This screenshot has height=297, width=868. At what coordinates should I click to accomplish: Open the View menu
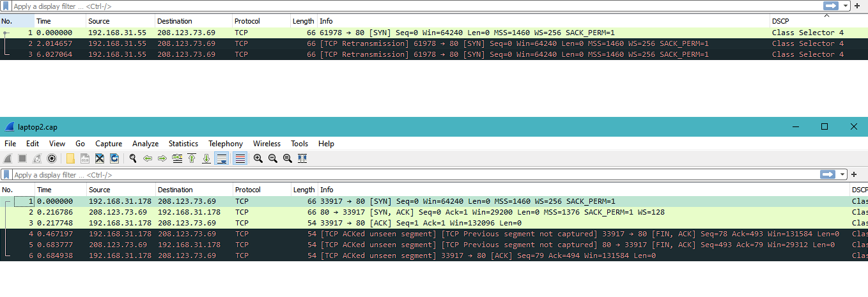point(57,144)
